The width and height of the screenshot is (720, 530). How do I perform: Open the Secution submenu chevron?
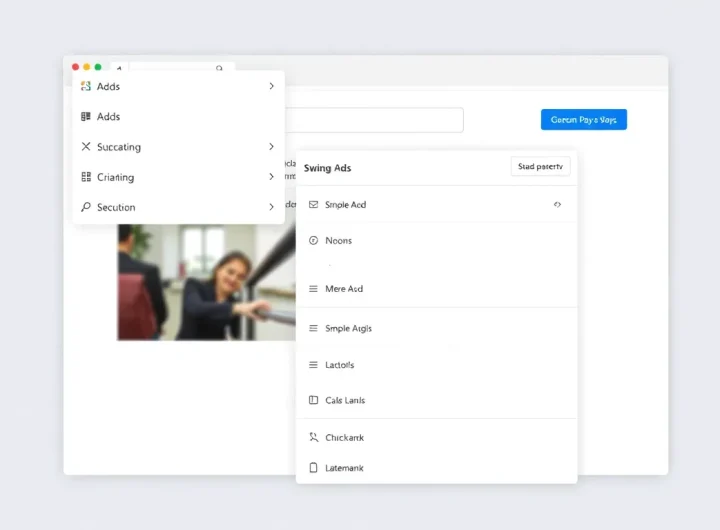pyautogui.click(x=271, y=207)
